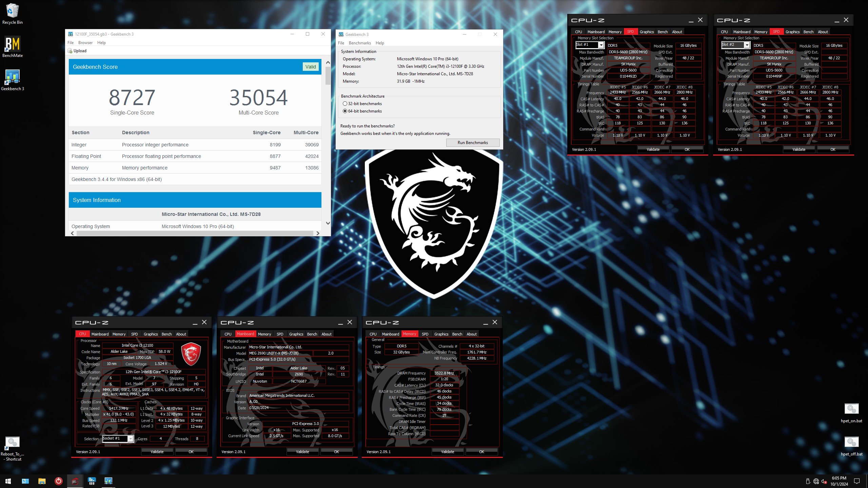Select 64-bit benchmarks radio button
Image resolution: width=868 pixels, height=488 pixels.
click(345, 111)
